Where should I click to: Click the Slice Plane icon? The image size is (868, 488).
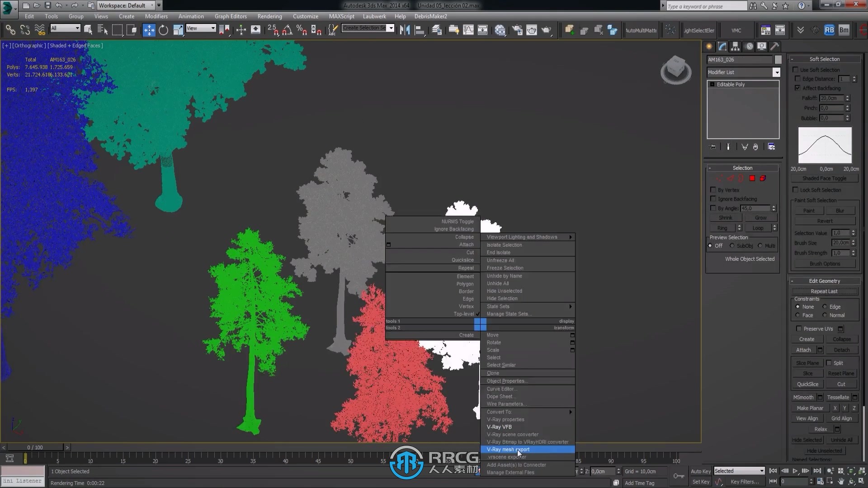click(x=808, y=363)
